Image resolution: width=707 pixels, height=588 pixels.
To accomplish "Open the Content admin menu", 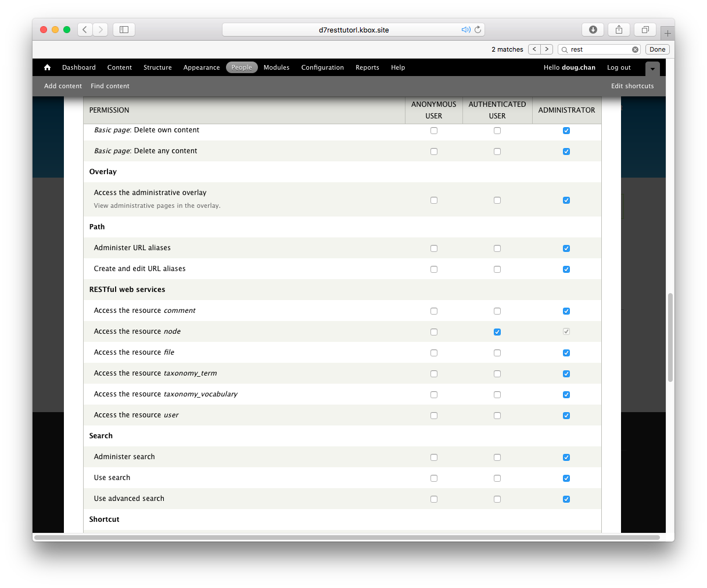I will tap(120, 67).
